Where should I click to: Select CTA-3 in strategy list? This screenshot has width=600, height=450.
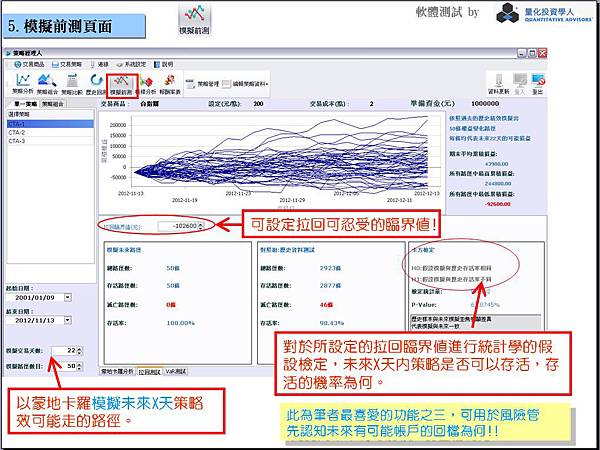click(x=50, y=141)
